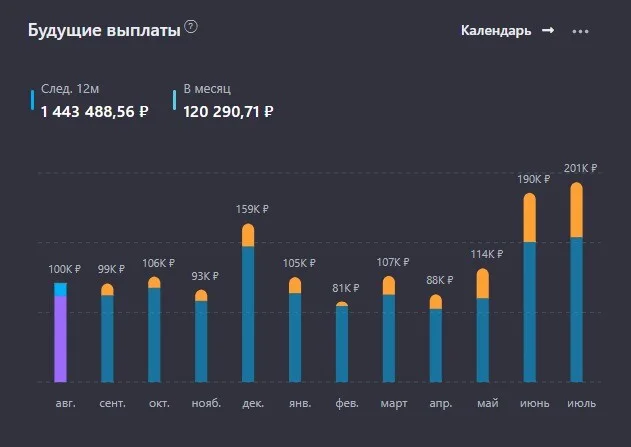Click the В месяц average amount
This screenshot has width=631, height=447.
(228, 111)
